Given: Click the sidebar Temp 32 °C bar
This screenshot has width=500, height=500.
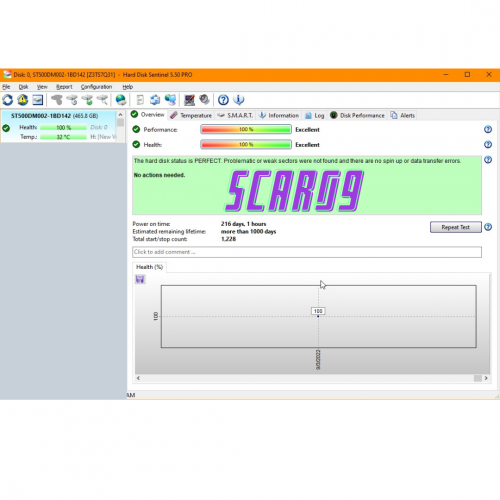Looking at the screenshot, I should click(x=63, y=137).
